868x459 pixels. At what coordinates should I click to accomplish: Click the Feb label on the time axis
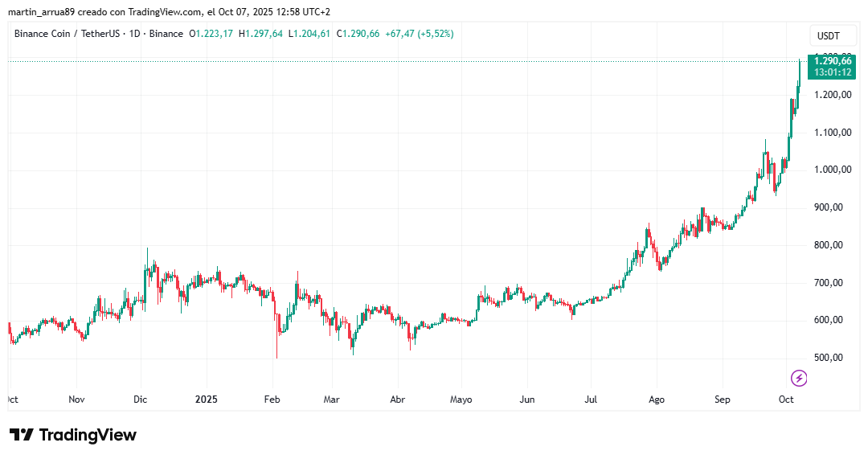(272, 399)
